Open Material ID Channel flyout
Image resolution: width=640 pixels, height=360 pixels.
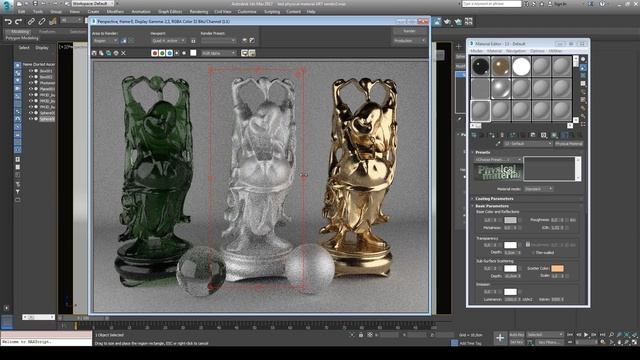[x=544, y=135]
